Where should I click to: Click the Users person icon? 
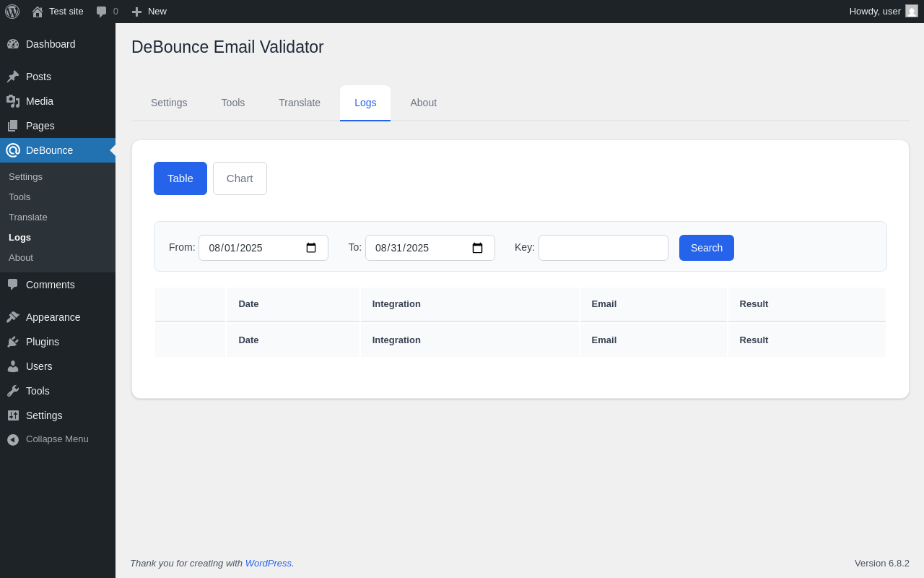click(x=13, y=366)
